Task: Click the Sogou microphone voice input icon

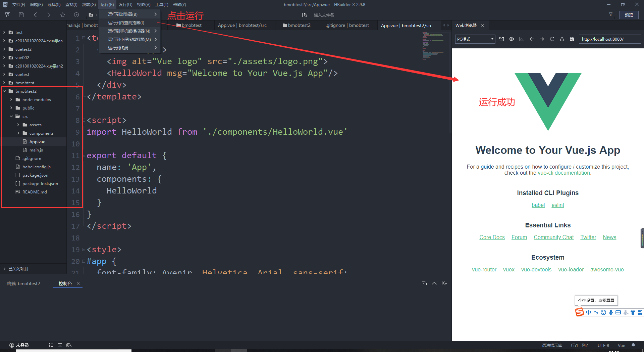Action: (611, 312)
